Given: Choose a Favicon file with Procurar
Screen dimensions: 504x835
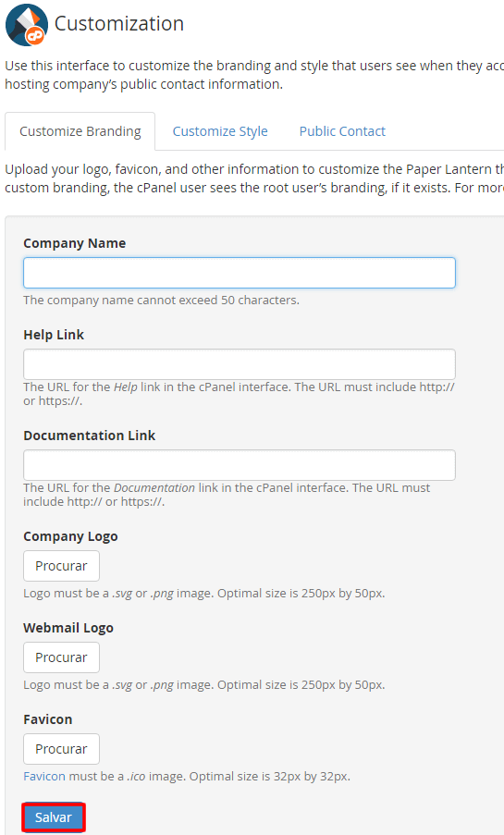Looking at the screenshot, I should [x=61, y=749].
